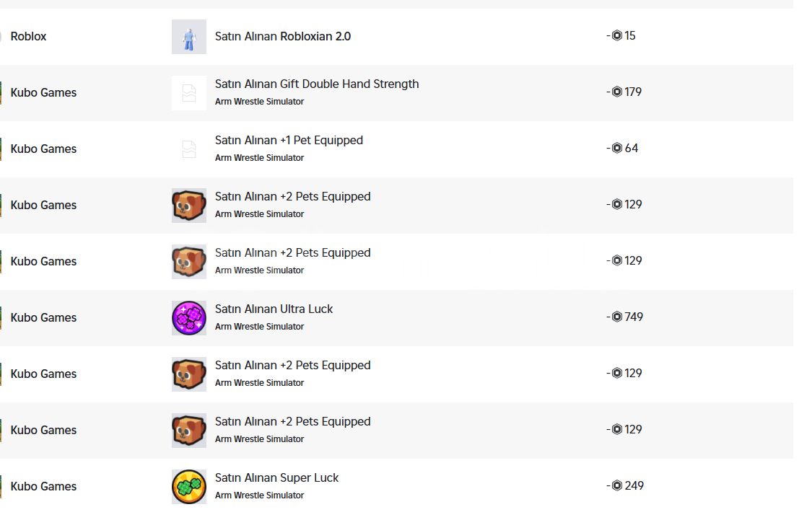Open the Ultra Luck purchase title
The width and height of the screenshot is (812, 520).
274,309
